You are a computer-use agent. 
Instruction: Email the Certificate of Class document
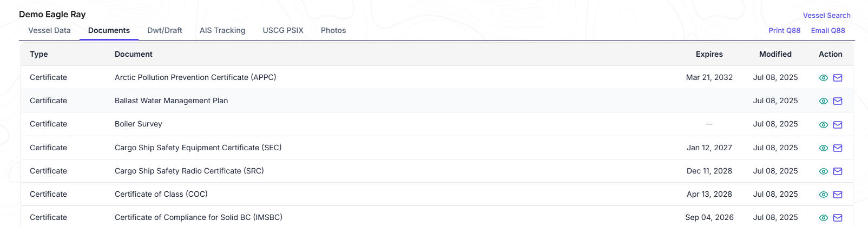tap(838, 195)
